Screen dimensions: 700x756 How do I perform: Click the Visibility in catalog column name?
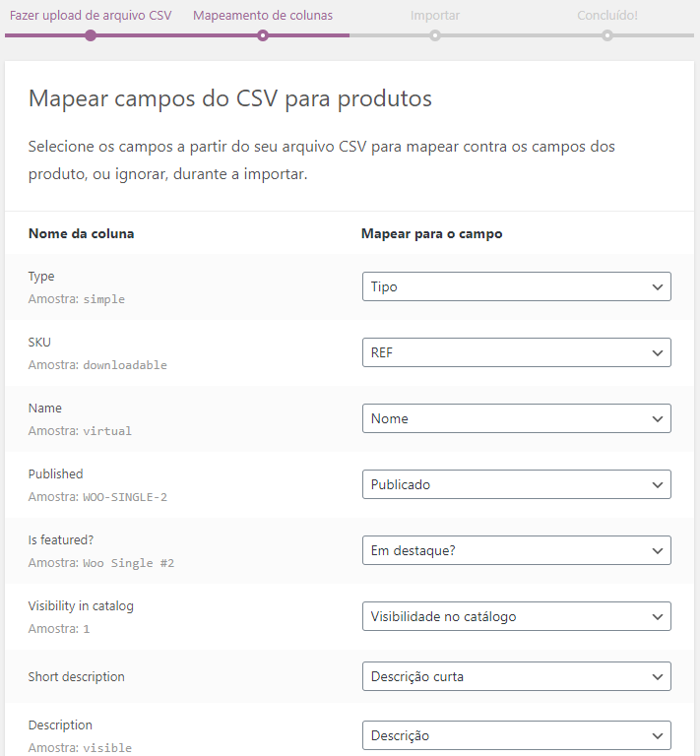coord(81,605)
